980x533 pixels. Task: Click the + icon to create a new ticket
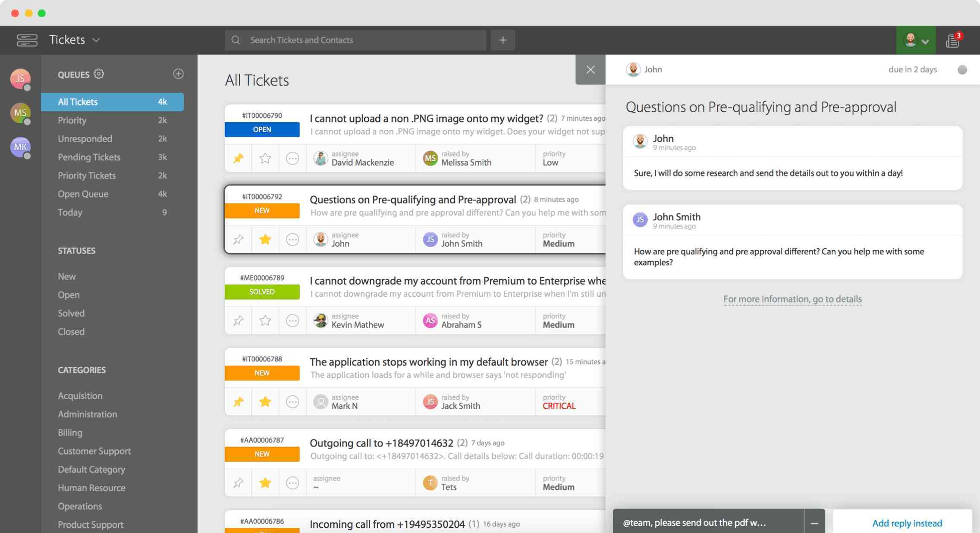[503, 40]
